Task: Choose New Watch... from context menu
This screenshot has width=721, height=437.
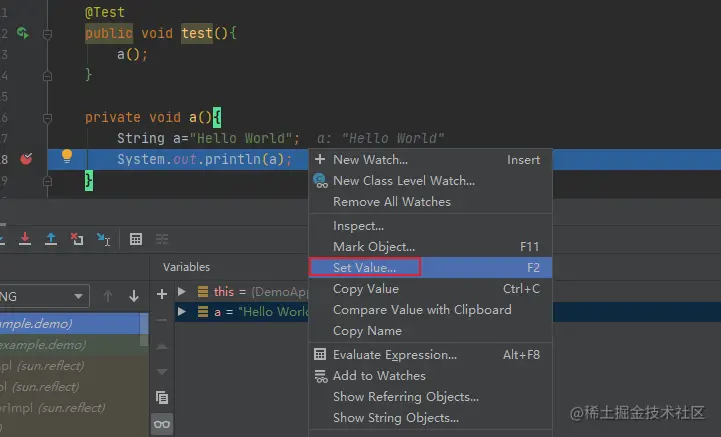Action: (430, 160)
